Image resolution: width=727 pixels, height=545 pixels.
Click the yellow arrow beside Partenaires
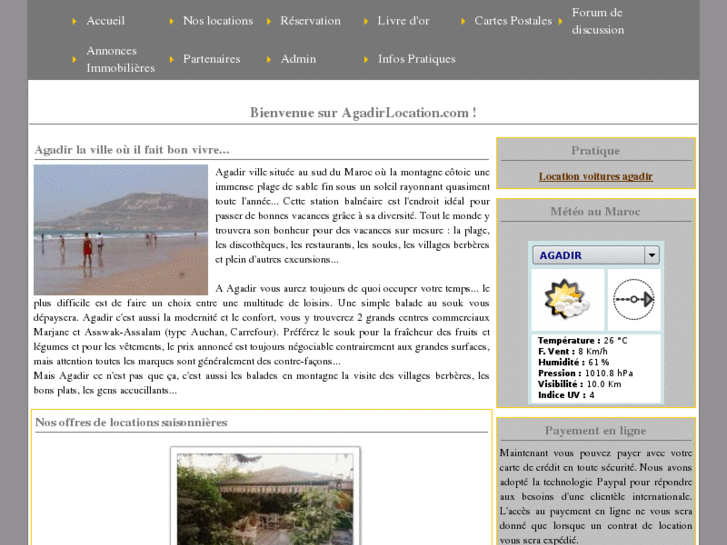(x=172, y=59)
